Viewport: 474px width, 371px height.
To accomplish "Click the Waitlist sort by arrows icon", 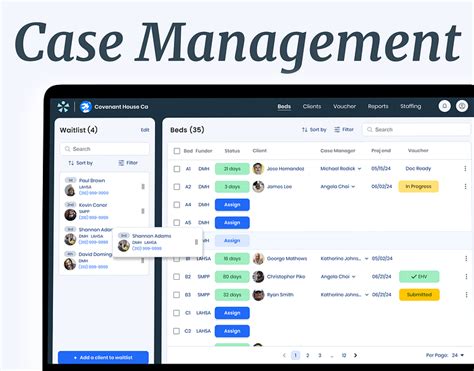I will (x=71, y=163).
